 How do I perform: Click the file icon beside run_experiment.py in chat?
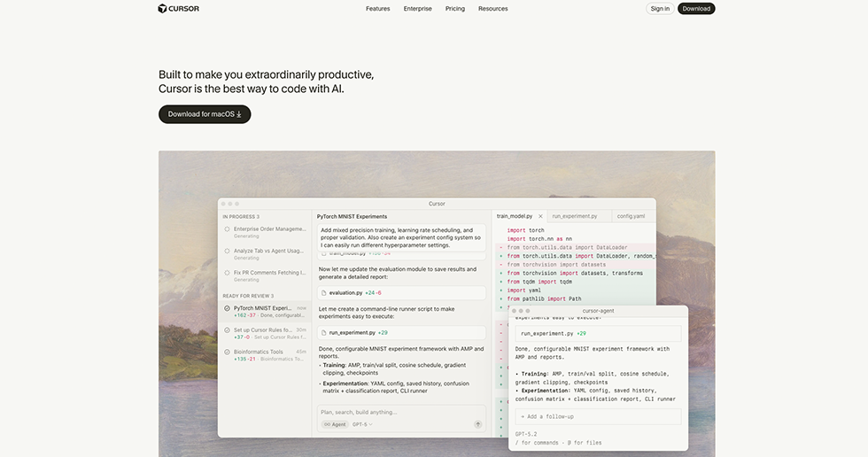click(x=324, y=332)
